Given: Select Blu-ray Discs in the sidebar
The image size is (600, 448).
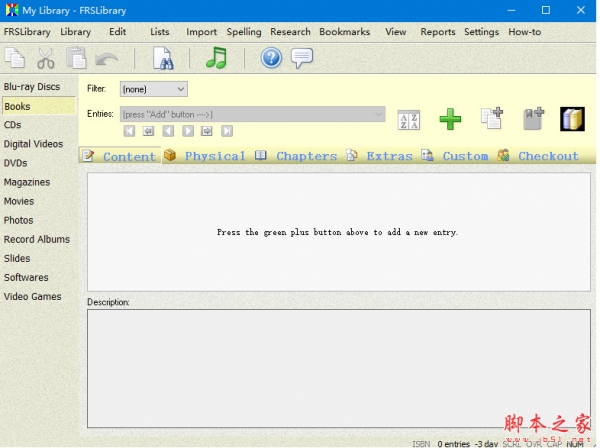Looking at the screenshot, I should pyautogui.click(x=32, y=87).
